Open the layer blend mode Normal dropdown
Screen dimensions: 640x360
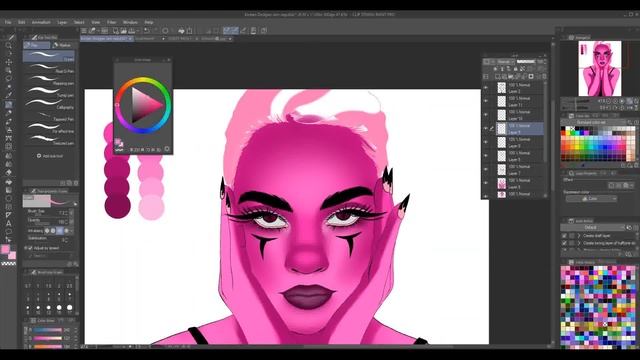pos(505,62)
